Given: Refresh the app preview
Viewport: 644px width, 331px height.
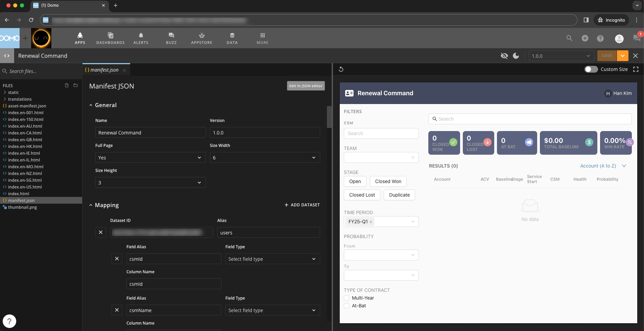Looking at the screenshot, I should point(341,69).
